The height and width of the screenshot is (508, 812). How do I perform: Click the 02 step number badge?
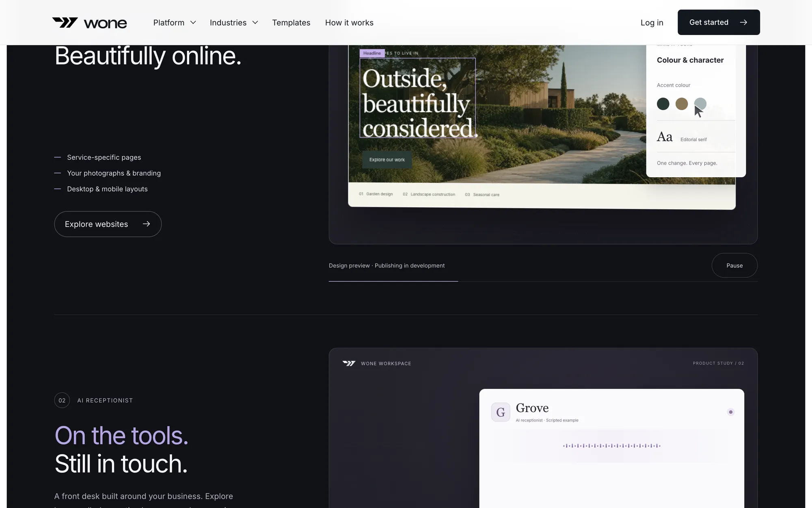point(62,400)
